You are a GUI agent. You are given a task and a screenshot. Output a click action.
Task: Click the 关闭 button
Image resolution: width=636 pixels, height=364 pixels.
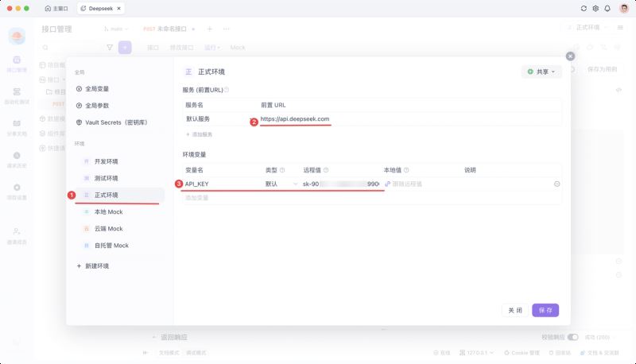[515, 311]
